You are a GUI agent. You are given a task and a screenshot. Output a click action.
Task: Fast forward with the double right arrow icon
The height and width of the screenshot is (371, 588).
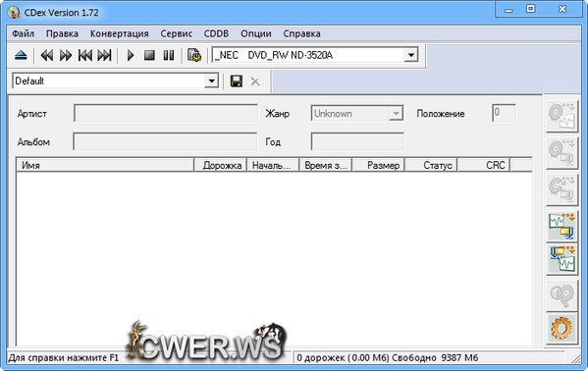[x=66, y=56]
